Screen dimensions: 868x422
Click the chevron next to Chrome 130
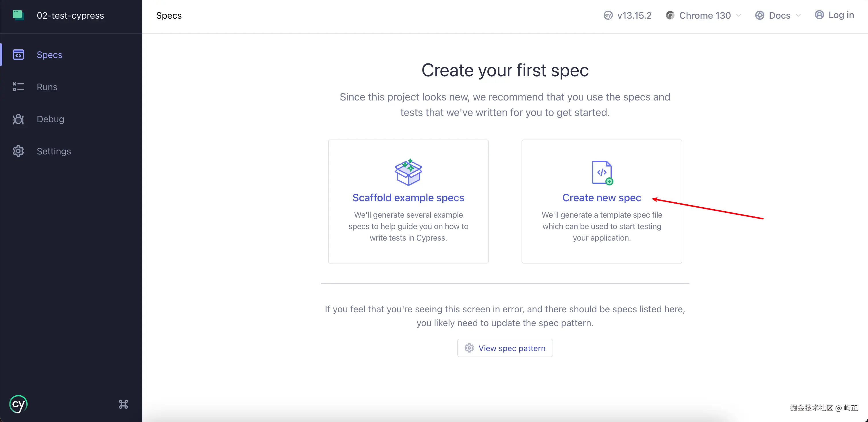[739, 16]
